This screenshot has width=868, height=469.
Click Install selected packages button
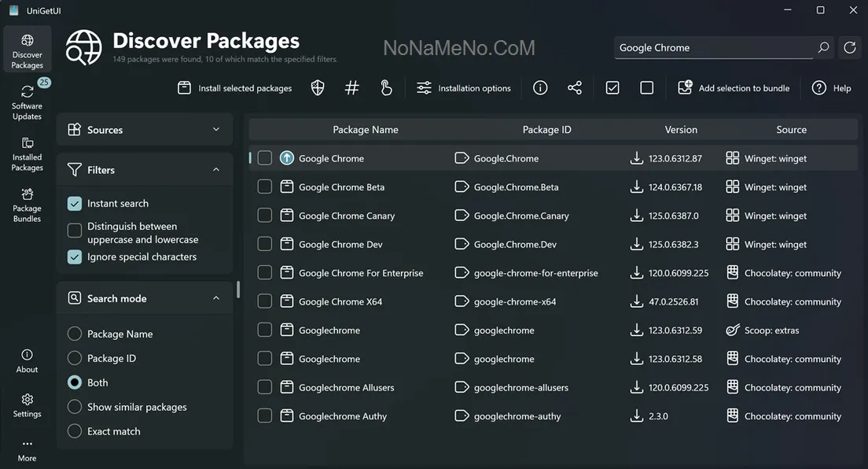pyautogui.click(x=235, y=88)
